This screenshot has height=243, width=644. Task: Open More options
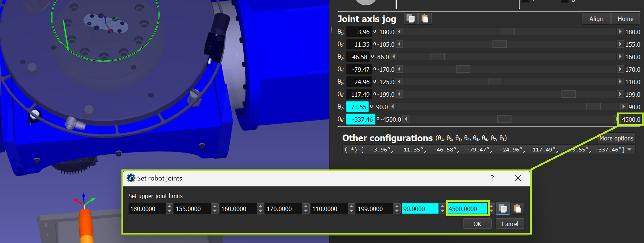[616, 138]
